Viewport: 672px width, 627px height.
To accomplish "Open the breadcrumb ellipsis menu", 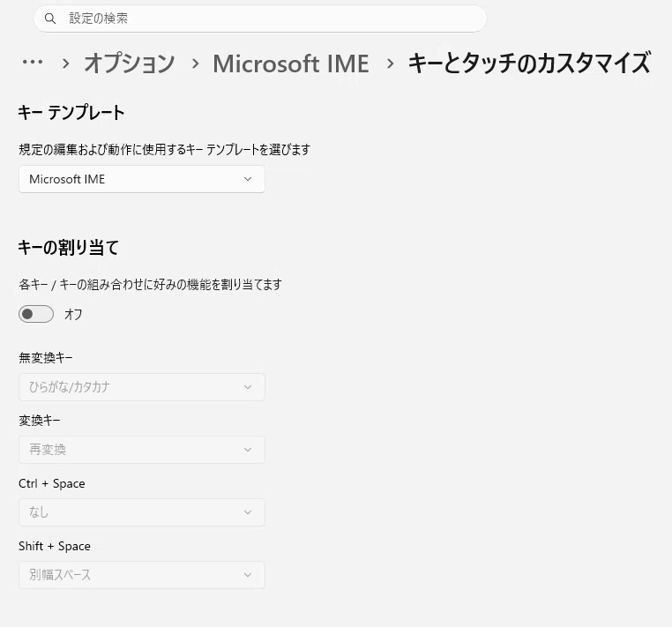I will pos(33,63).
